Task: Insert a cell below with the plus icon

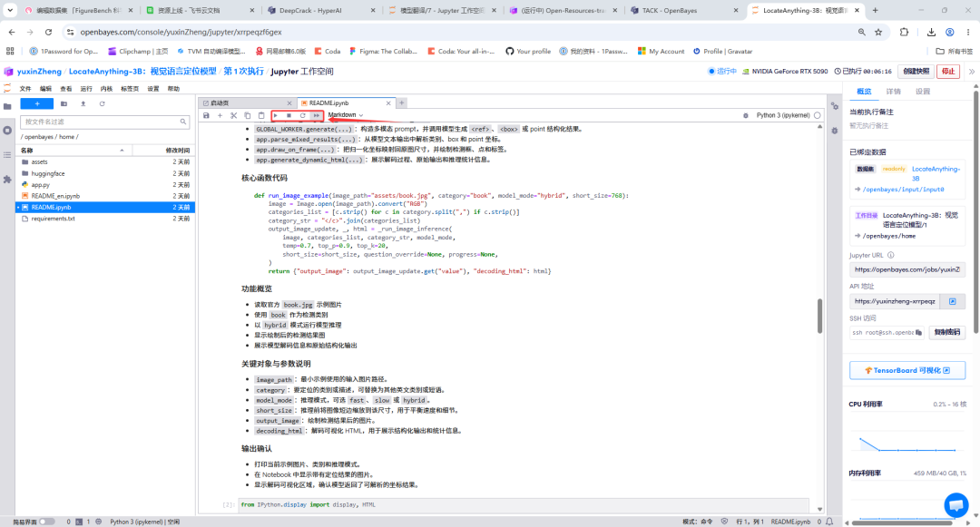Action: (x=220, y=115)
